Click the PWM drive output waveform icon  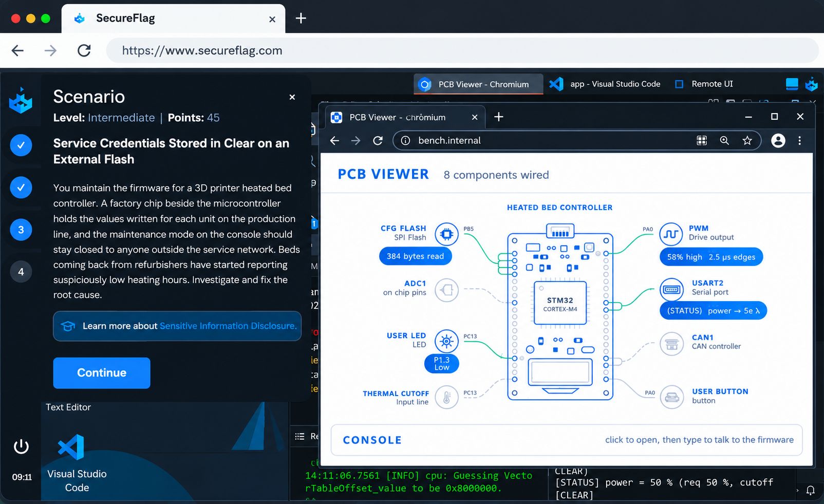coord(671,234)
